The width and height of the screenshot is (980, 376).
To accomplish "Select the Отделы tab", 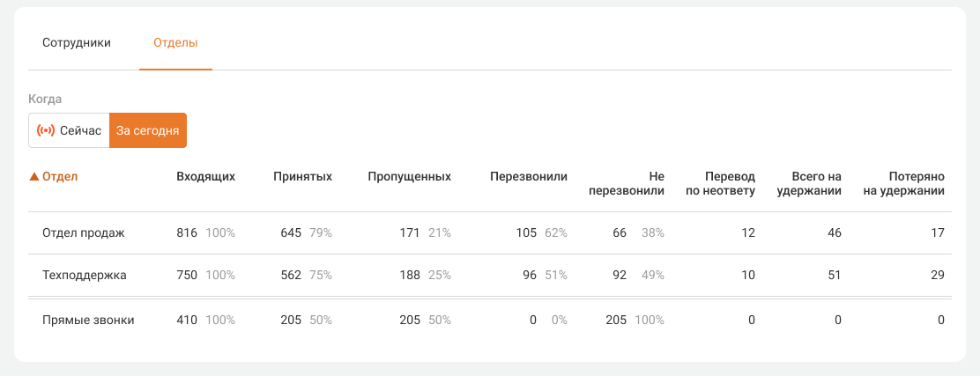I will [x=175, y=42].
